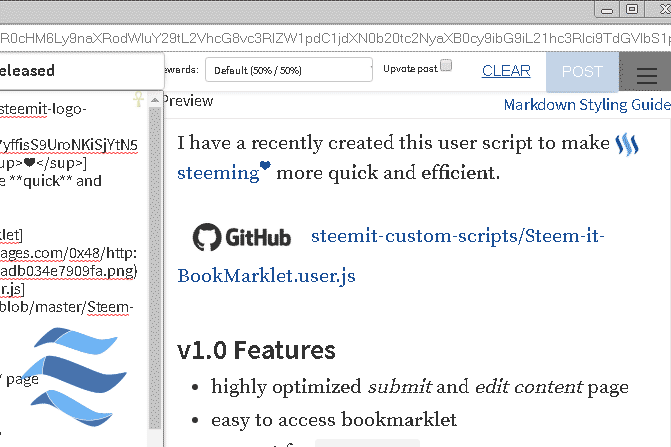
Task: Open the Rewards dropdown
Action: pos(285,70)
